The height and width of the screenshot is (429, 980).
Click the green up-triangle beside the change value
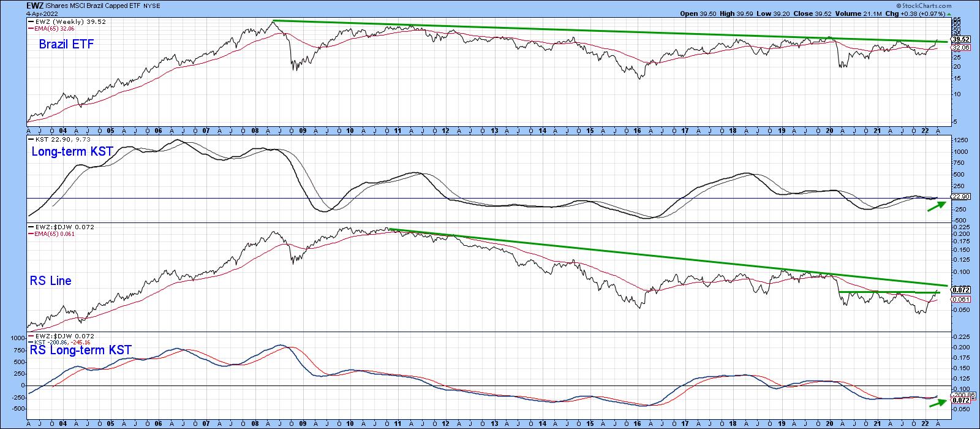(x=949, y=13)
